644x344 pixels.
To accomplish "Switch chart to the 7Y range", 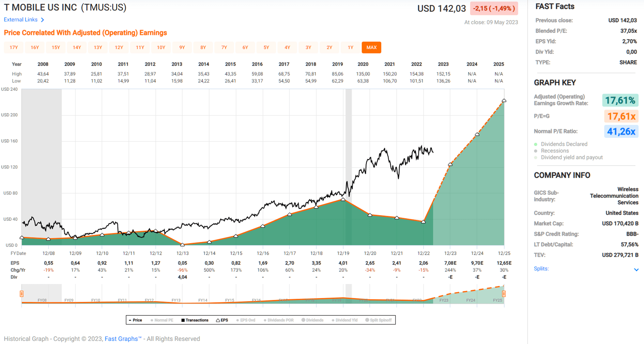I will pyautogui.click(x=224, y=47).
